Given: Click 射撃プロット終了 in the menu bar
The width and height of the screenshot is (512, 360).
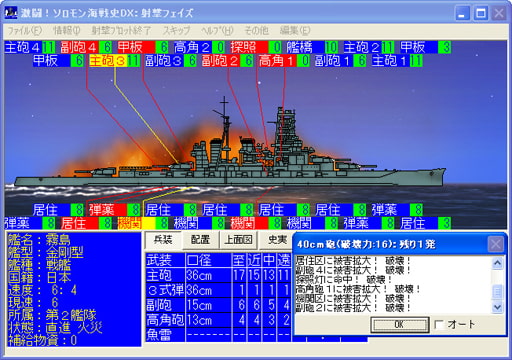Looking at the screenshot, I should 121,31.
